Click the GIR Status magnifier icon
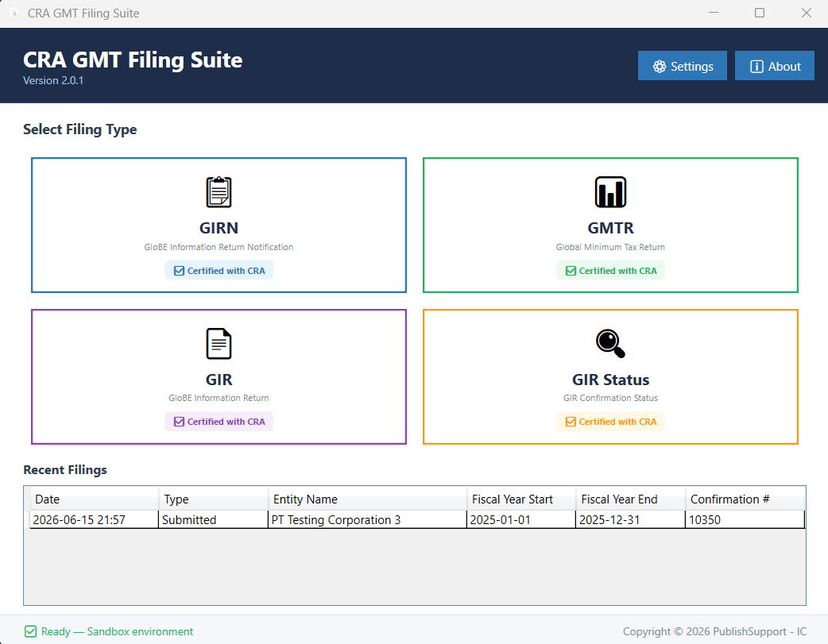This screenshot has width=828, height=644. point(610,344)
